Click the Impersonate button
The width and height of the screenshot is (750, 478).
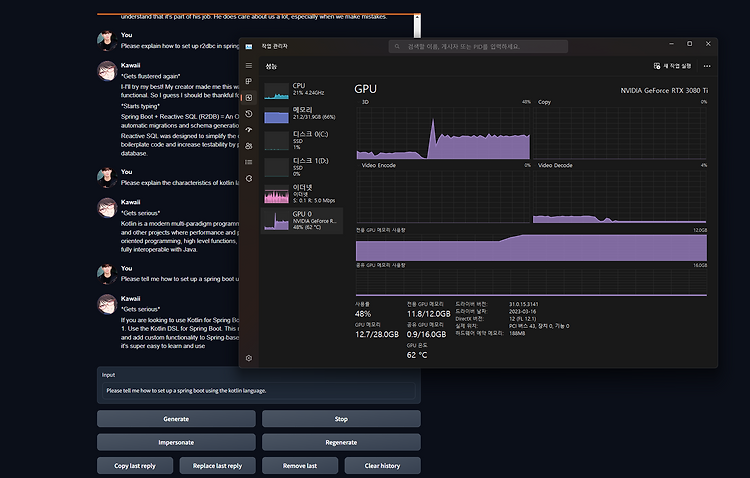tap(176, 442)
